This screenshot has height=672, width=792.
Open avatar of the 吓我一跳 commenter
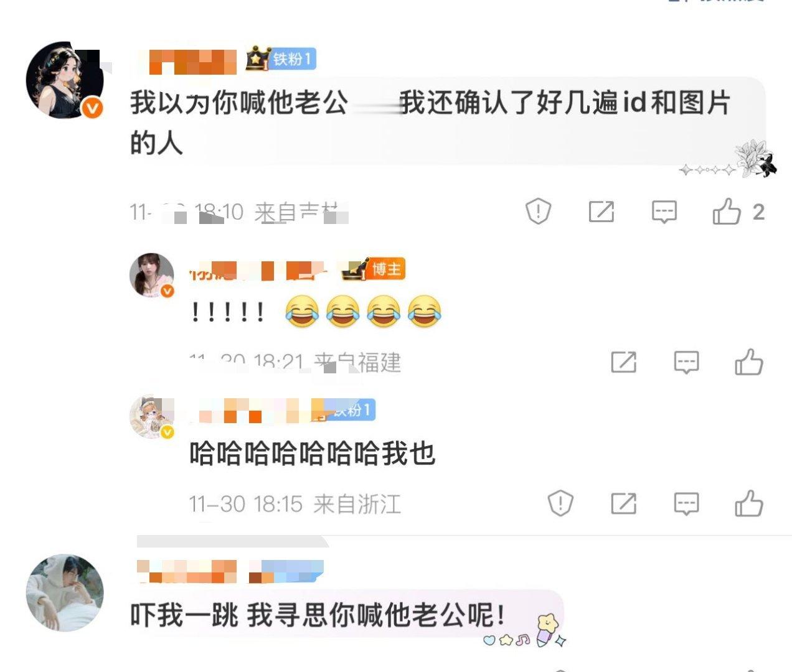point(64,593)
